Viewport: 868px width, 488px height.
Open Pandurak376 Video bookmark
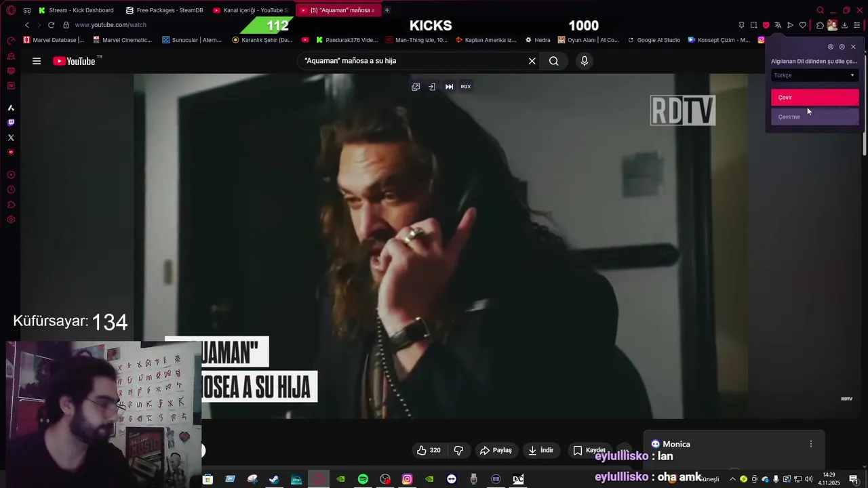[347, 40]
